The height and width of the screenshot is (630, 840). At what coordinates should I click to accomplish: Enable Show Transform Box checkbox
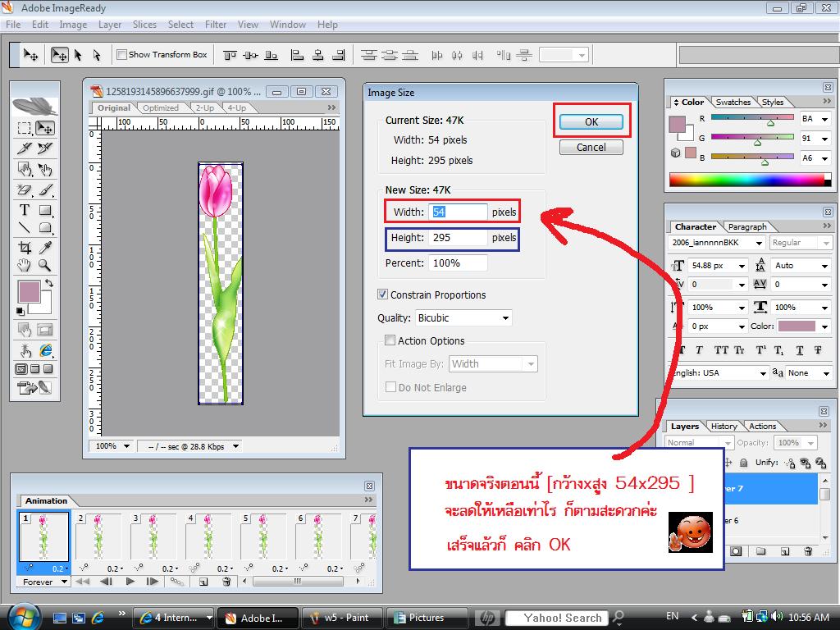pos(122,55)
